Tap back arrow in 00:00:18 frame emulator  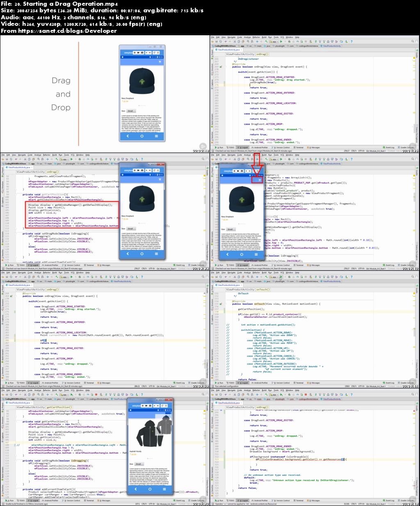pos(128,136)
